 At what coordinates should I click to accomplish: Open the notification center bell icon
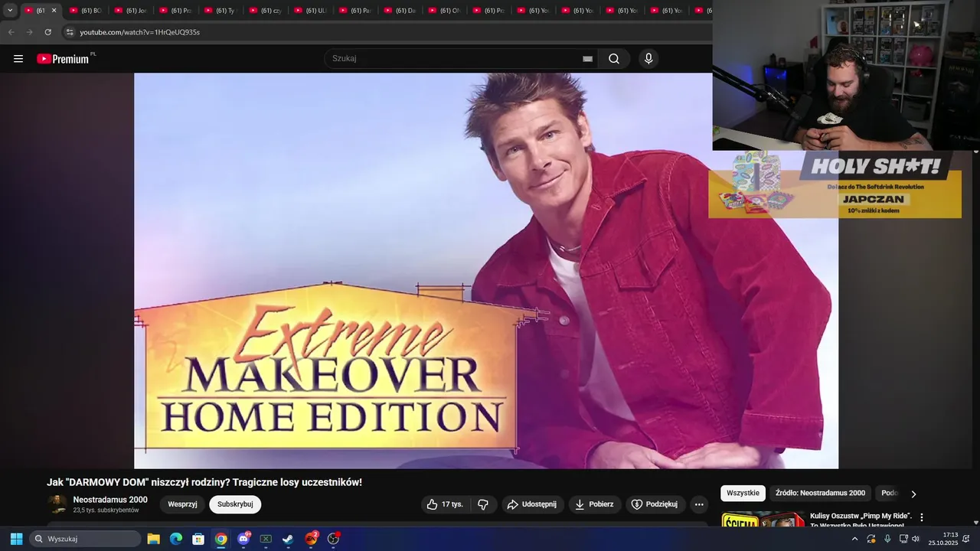[966, 539]
